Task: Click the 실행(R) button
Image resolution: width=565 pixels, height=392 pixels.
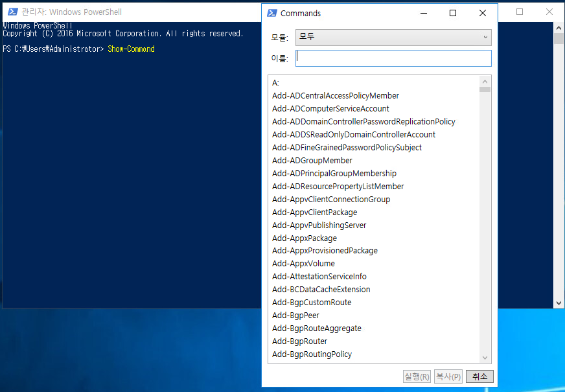Action: (x=417, y=376)
